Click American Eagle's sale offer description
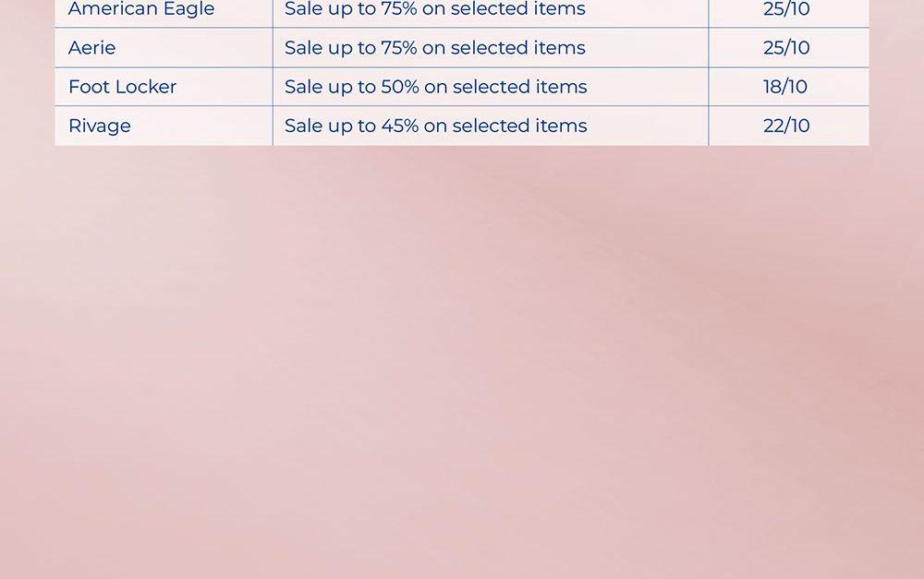The image size is (924, 579). pyautogui.click(x=434, y=9)
